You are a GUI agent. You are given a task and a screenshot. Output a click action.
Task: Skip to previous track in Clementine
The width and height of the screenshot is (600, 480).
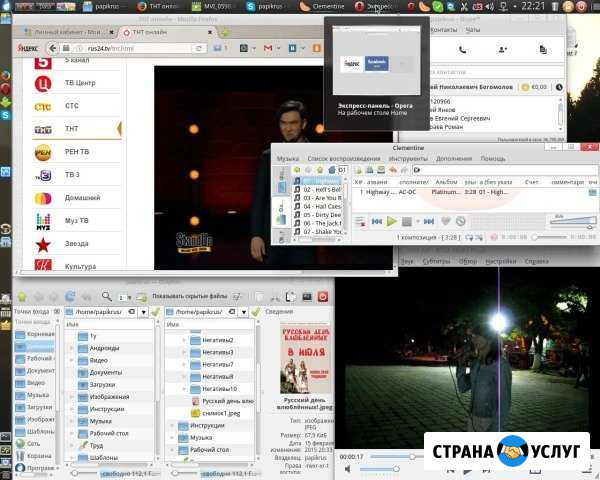point(377,221)
